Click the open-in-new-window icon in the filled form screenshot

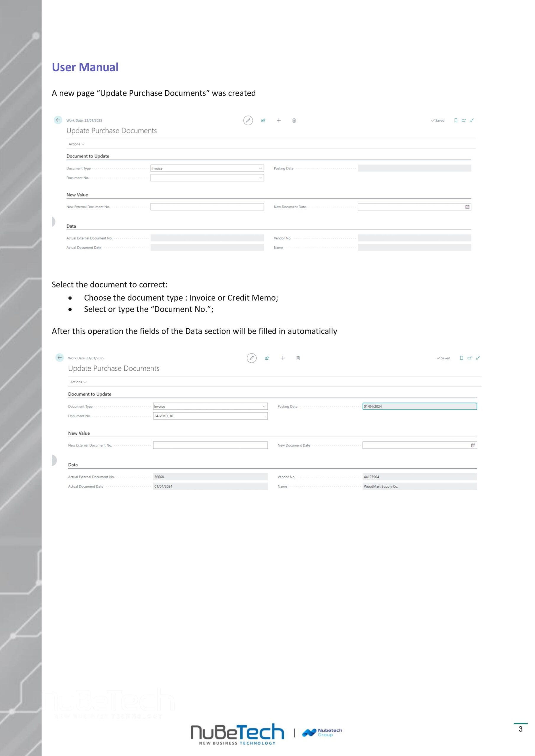469,358
